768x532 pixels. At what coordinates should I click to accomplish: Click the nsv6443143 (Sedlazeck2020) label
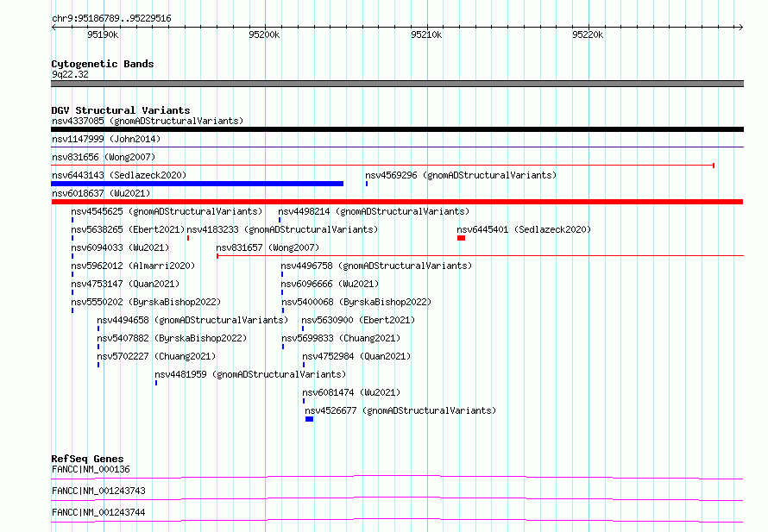(119, 175)
